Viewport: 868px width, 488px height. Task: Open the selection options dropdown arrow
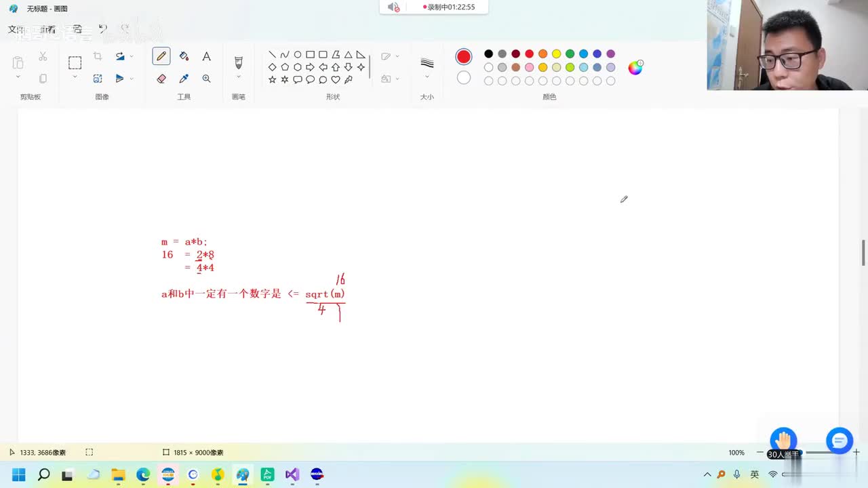point(75,77)
